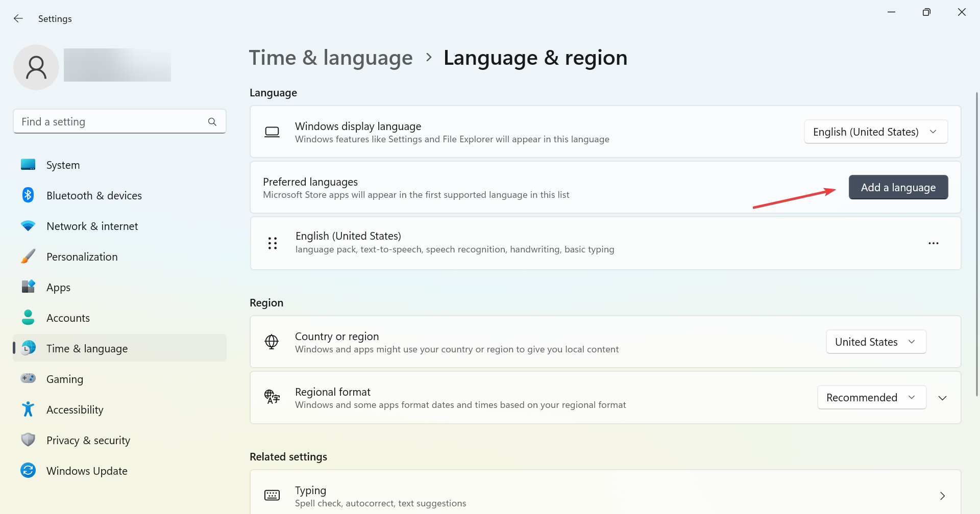Click the Bluetooth icon in sidebar
Image resolution: width=980 pixels, height=514 pixels.
[28, 195]
